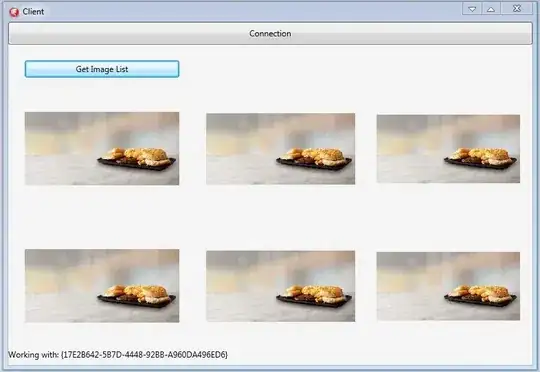
Task: Click the Client title text
Action: pos(33,12)
